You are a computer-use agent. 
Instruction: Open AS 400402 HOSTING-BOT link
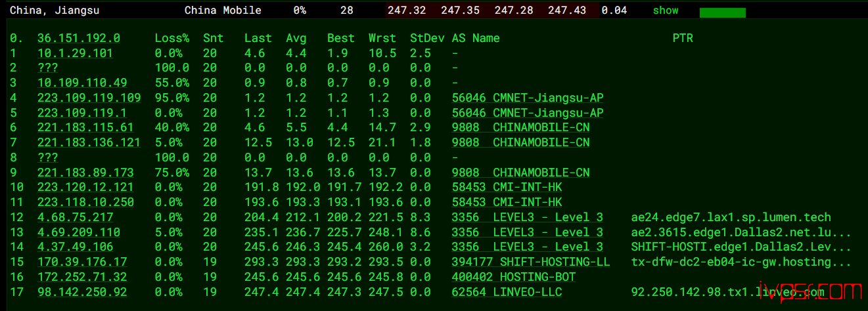tap(514, 277)
